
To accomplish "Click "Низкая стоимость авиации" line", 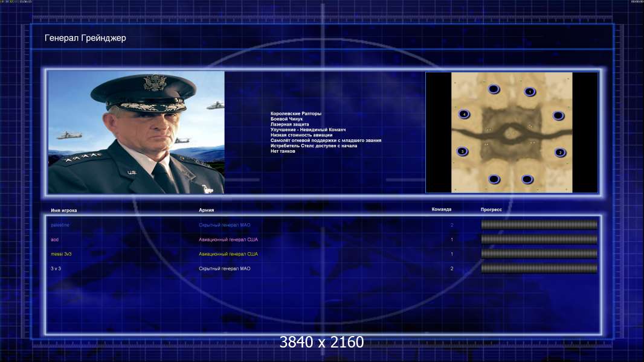I will coord(301,135).
